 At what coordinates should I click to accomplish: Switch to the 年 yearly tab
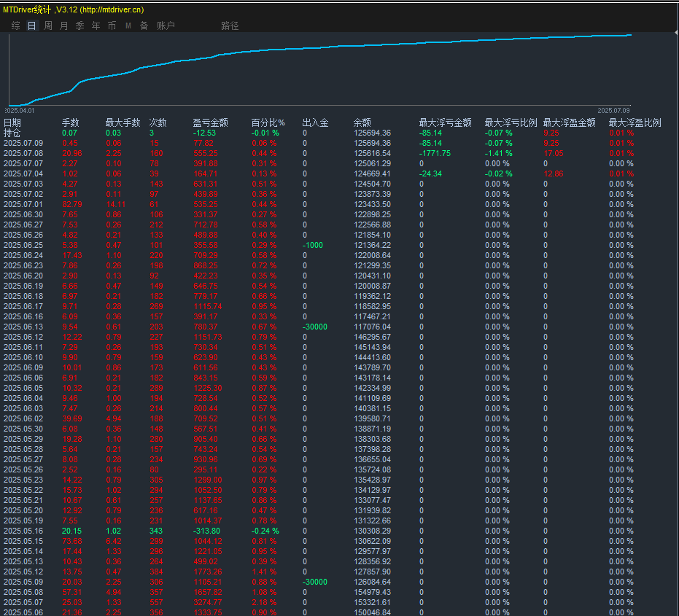click(x=96, y=26)
